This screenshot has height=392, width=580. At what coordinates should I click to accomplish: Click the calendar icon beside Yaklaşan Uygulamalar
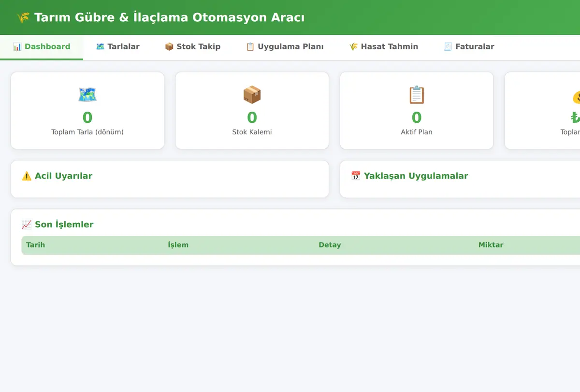click(x=356, y=176)
